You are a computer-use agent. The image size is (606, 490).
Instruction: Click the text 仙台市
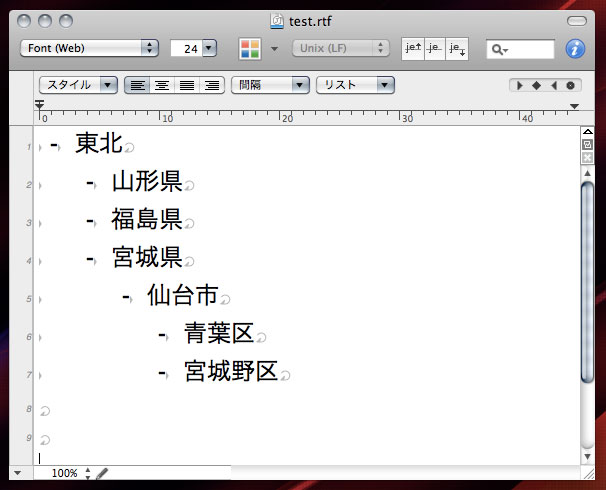tap(183, 295)
